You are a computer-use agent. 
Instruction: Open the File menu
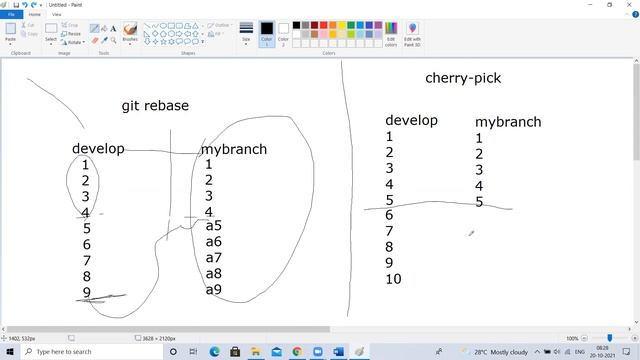(x=11, y=14)
